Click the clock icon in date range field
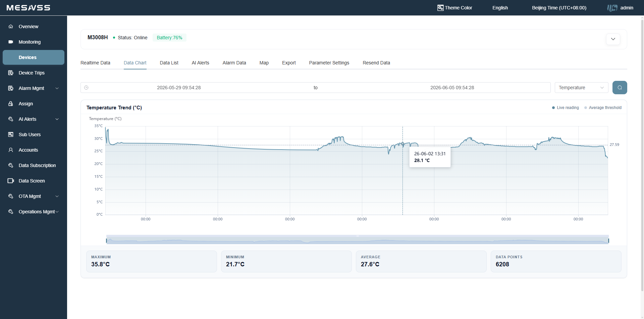 (86, 88)
